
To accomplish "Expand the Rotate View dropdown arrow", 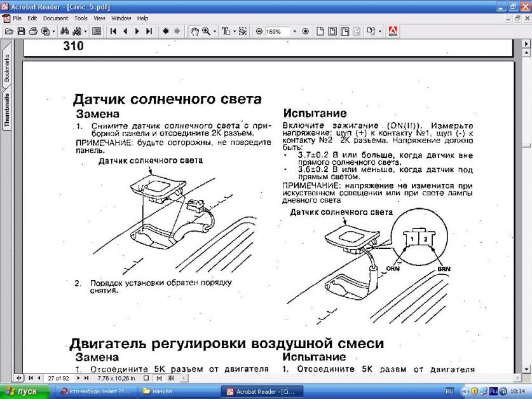I will coord(379,32).
